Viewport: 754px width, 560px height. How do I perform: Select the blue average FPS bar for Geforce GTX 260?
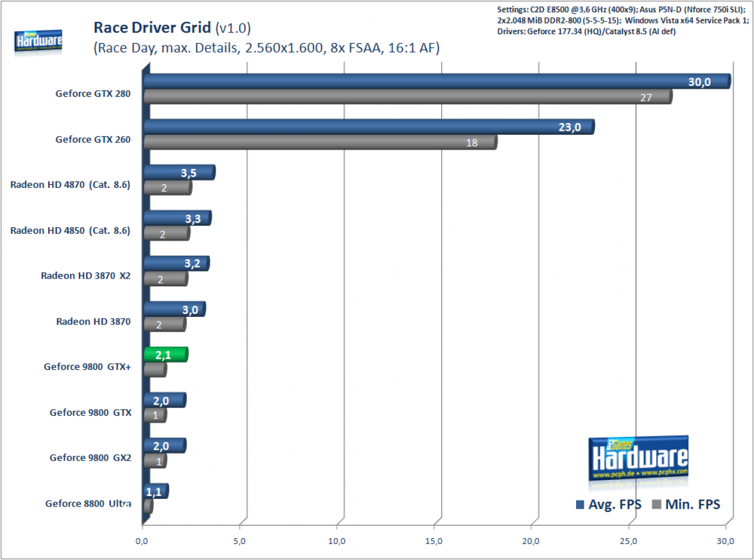click(x=369, y=127)
